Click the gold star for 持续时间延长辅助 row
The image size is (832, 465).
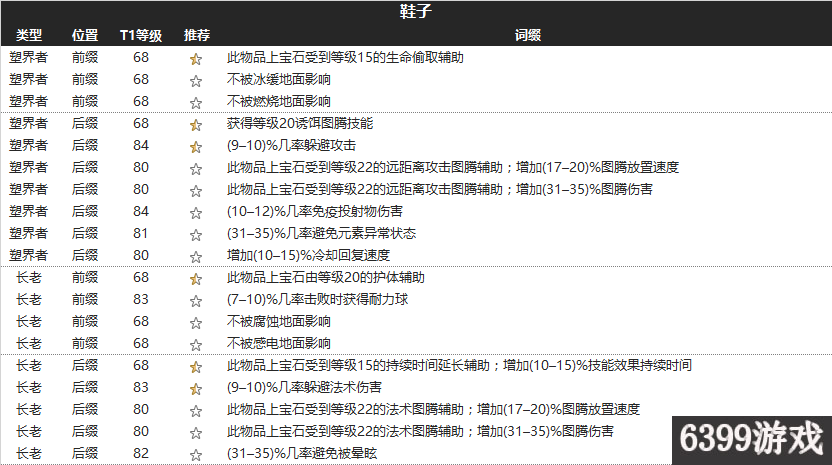pyautogui.click(x=196, y=367)
